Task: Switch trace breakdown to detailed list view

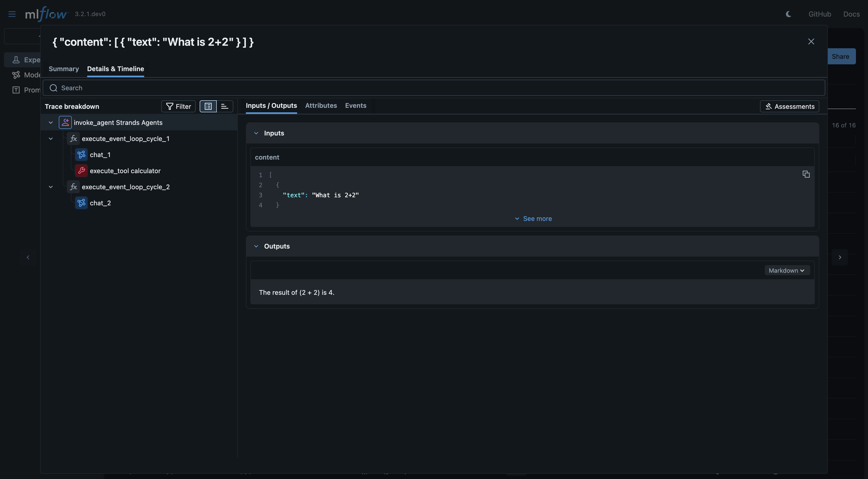Action: coord(208,106)
